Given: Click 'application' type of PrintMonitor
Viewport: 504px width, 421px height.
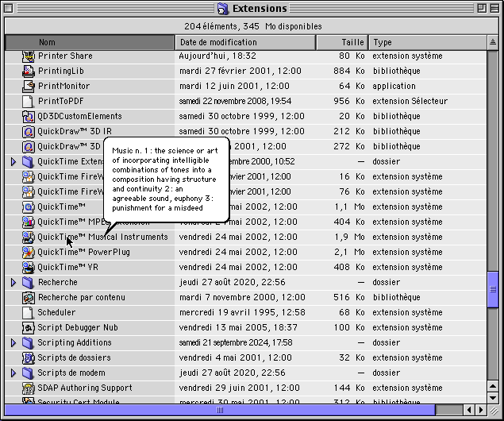Looking at the screenshot, I should pyautogui.click(x=394, y=87).
